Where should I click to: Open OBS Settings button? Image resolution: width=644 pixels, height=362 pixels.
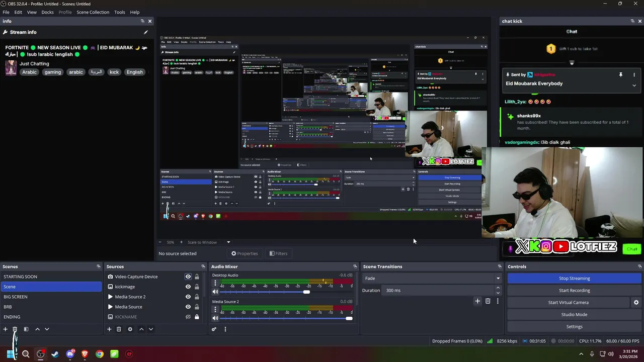coord(574,327)
